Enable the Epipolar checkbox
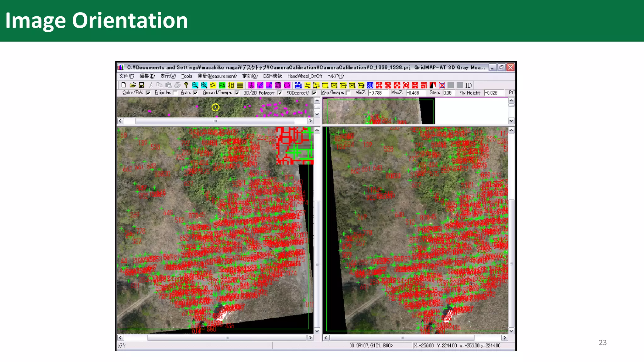This screenshot has height=362, width=644. [175, 93]
